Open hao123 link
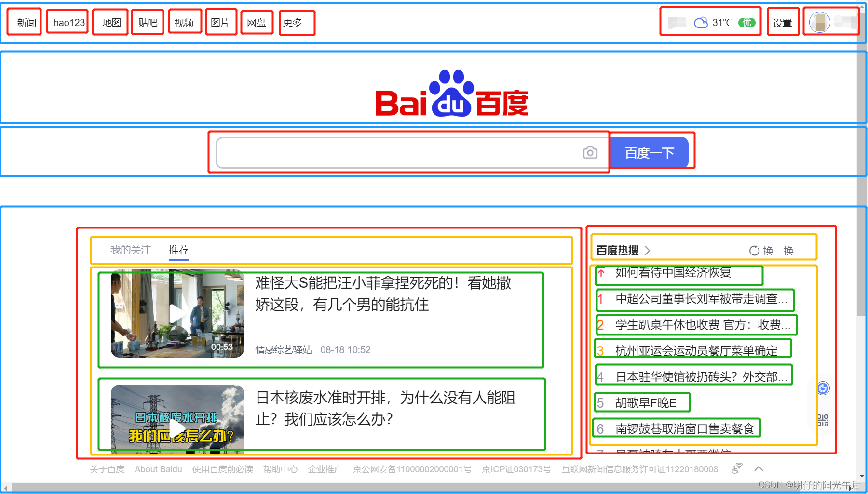 69,23
